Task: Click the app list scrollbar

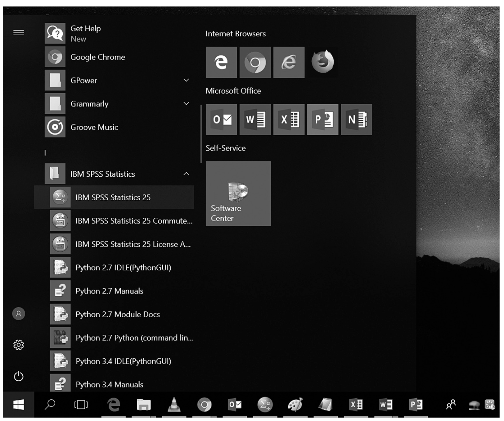Action: [201, 134]
